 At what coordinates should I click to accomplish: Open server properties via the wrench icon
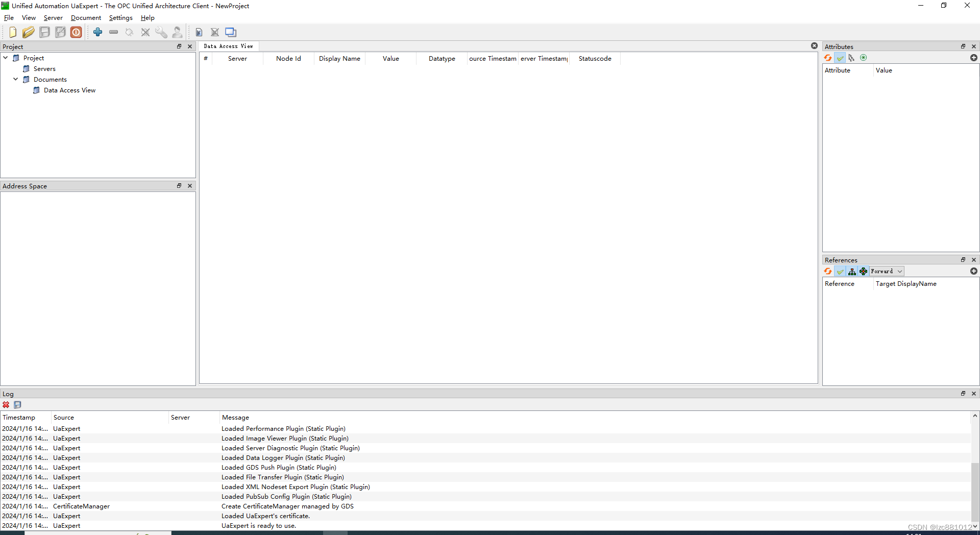click(x=161, y=32)
